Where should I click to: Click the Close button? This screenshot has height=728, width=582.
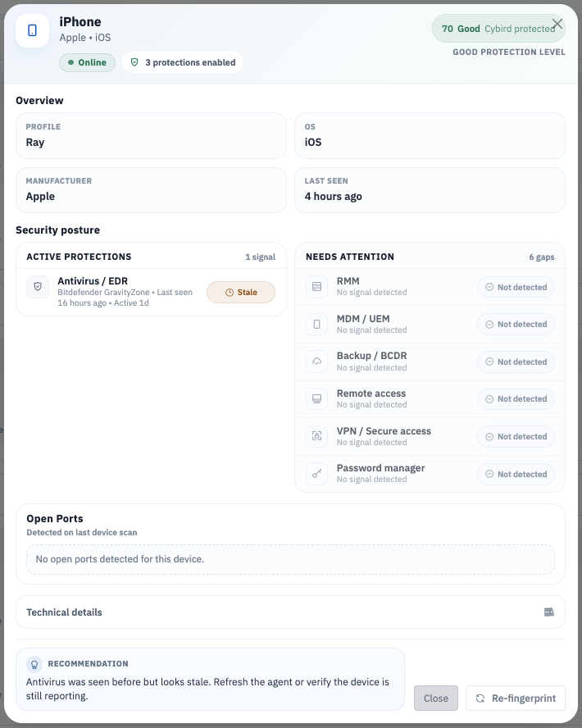point(436,698)
